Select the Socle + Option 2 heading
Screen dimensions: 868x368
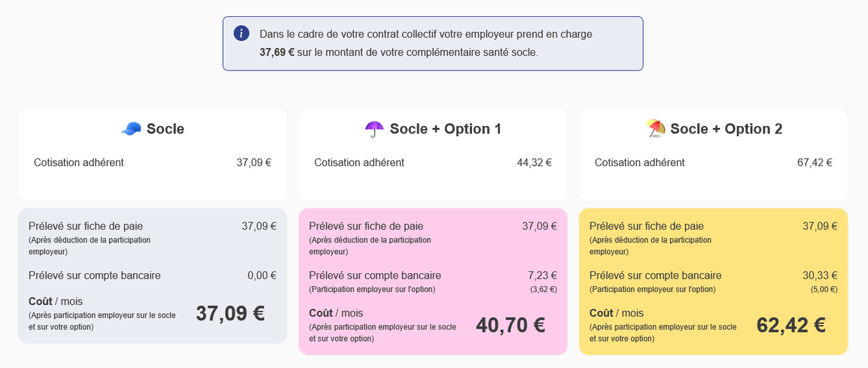726,129
